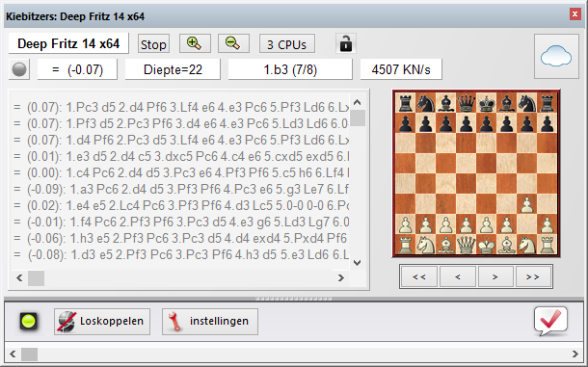Screen dimensions: 588x367
Task: Click the grey round status indicator
Action: click(19, 69)
